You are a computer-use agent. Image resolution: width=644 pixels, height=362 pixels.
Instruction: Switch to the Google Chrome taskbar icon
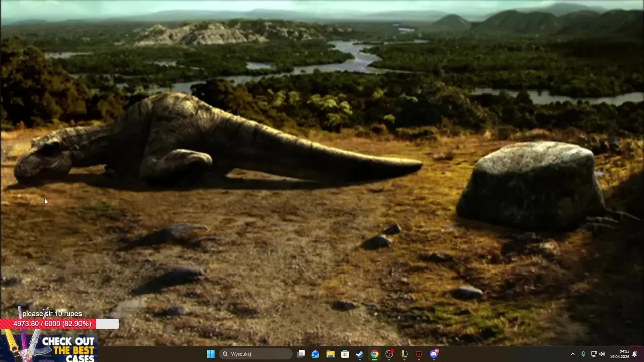375,354
